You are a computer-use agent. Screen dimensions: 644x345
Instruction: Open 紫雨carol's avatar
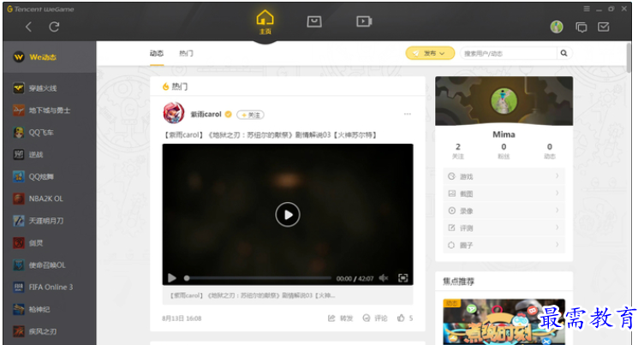pyautogui.click(x=174, y=113)
